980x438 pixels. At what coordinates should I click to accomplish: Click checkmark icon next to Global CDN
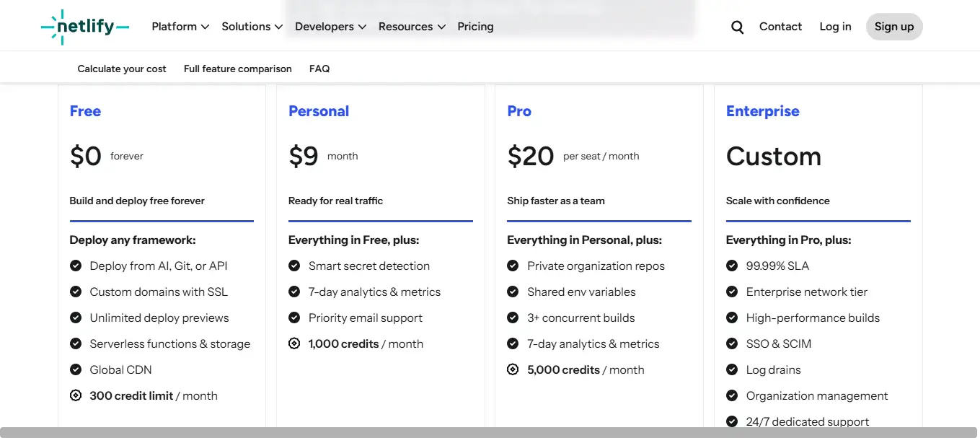(x=76, y=369)
